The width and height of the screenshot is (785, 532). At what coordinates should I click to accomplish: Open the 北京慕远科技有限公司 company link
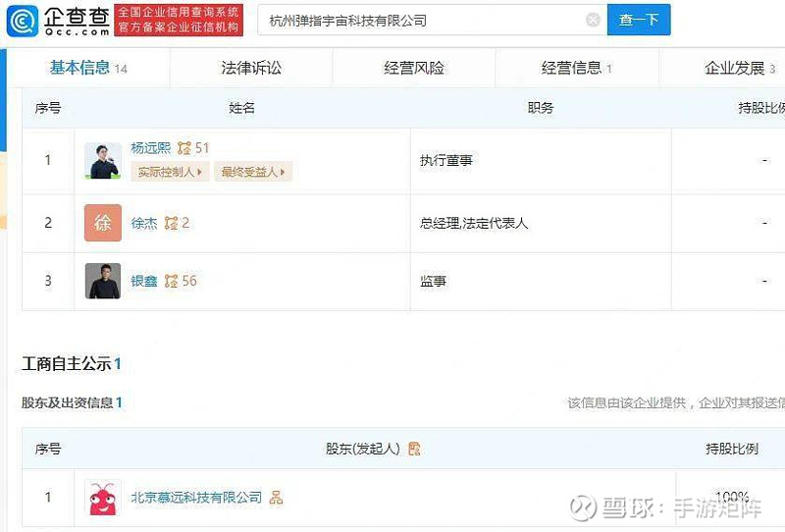tap(196, 498)
